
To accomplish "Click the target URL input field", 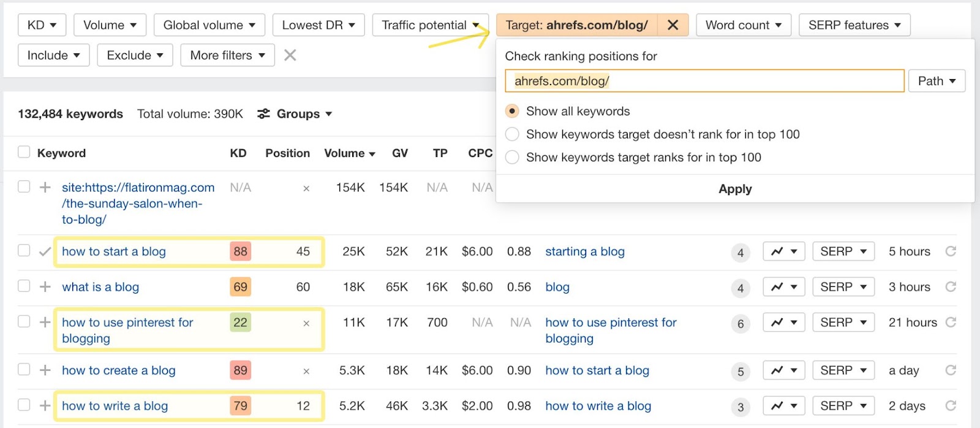I will (x=704, y=81).
